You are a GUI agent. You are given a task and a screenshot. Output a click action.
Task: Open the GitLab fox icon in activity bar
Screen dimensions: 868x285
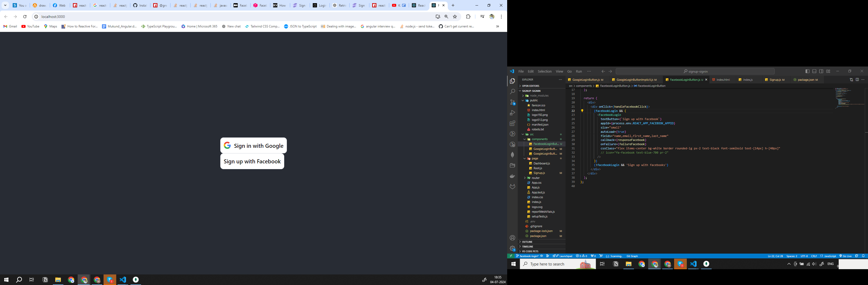pyautogui.click(x=512, y=186)
